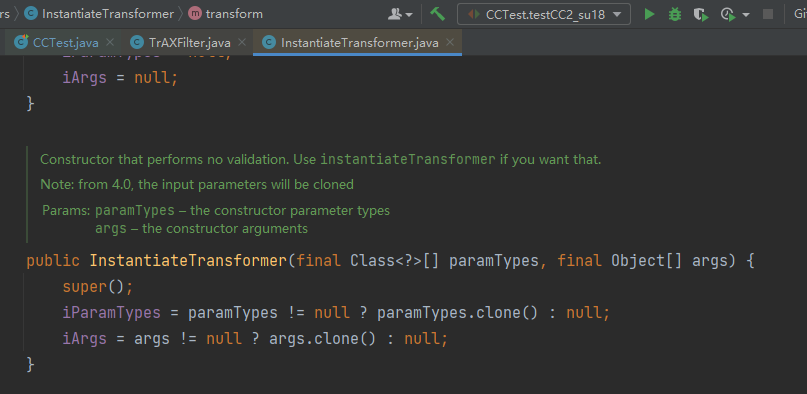The image size is (807, 394).
Task: Start debugging with the green bug icon
Action: pos(675,14)
